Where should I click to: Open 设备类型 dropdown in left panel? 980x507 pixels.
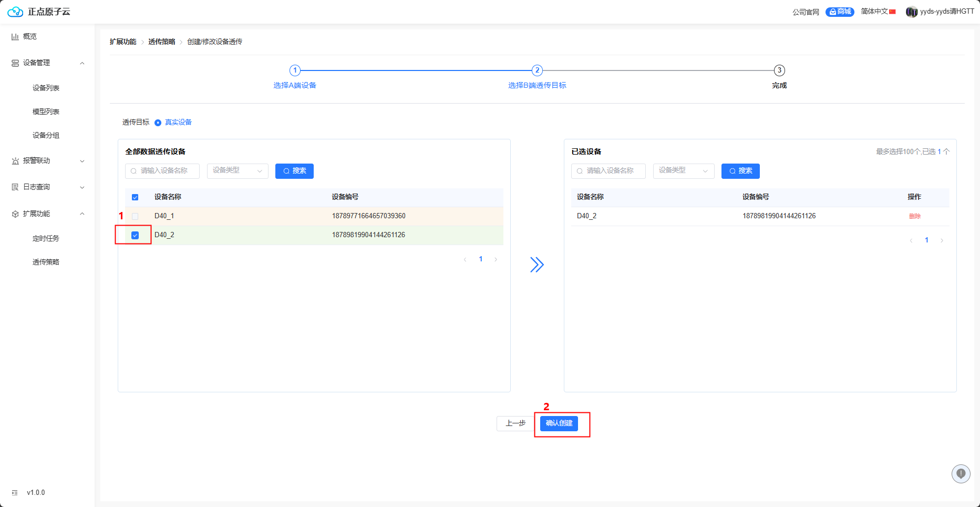point(238,171)
